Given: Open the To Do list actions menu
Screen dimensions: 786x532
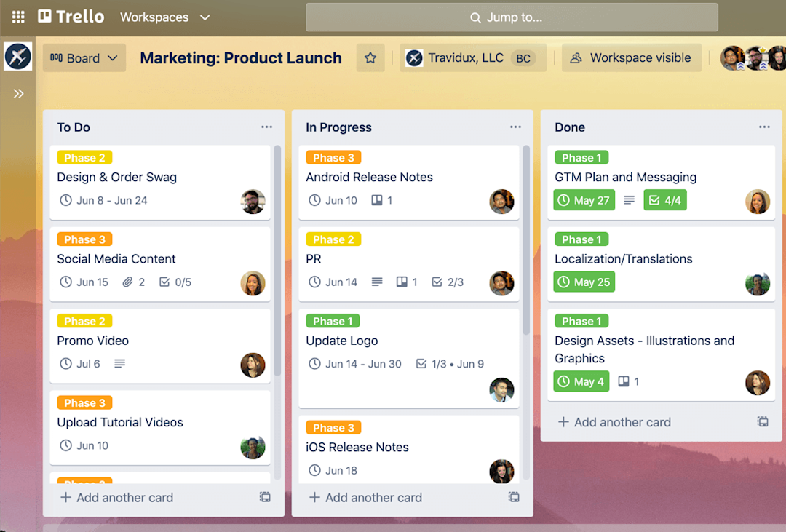Looking at the screenshot, I should [x=266, y=127].
